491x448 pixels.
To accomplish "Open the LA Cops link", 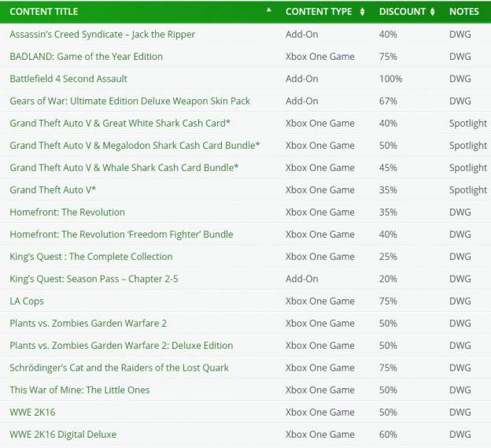I will click(x=27, y=302).
